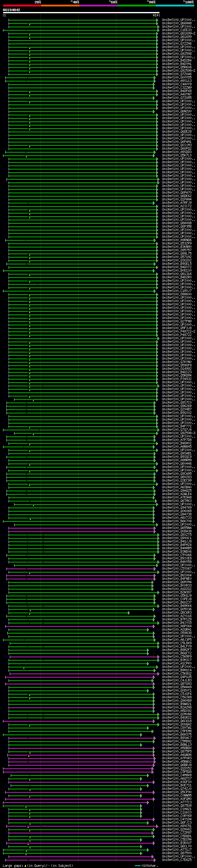Select hit UniRef100_Q92598-2
Image resolution: width=197 pixels, height=868 pixels.
pyautogui.click(x=179, y=71)
